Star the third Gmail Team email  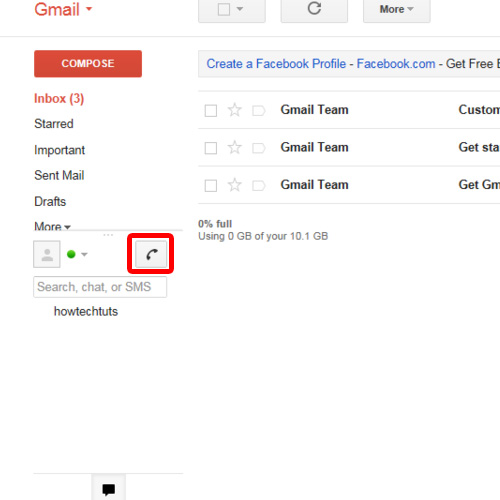[x=235, y=185]
